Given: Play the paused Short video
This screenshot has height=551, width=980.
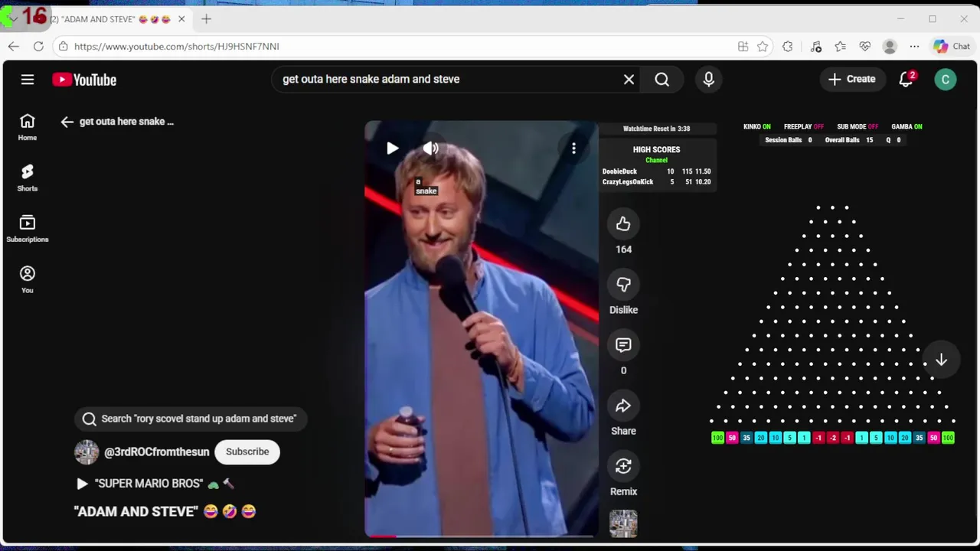Looking at the screenshot, I should pos(392,148).
